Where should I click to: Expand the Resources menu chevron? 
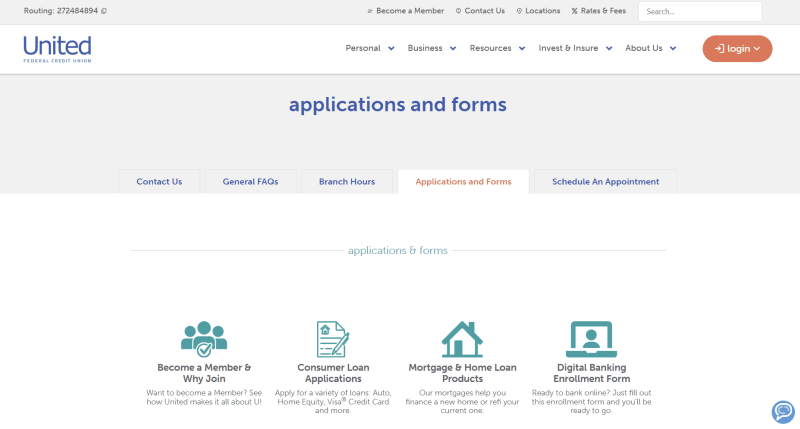pos(522,48)
